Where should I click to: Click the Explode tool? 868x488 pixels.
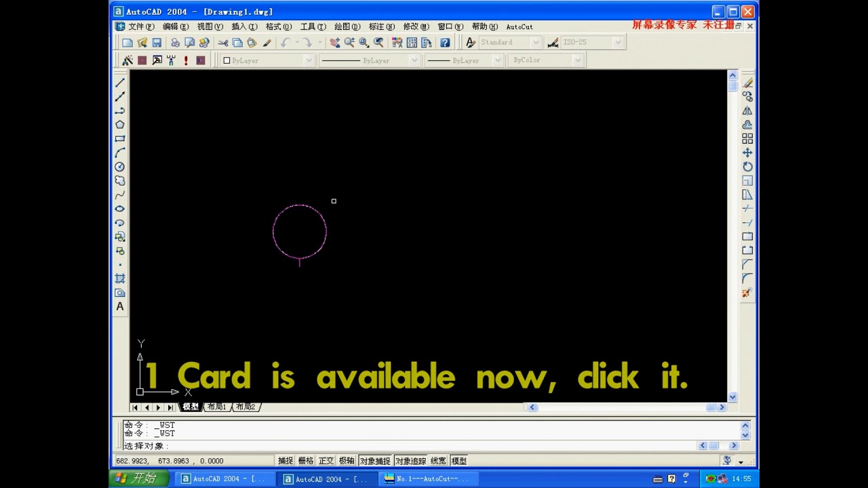747,293
